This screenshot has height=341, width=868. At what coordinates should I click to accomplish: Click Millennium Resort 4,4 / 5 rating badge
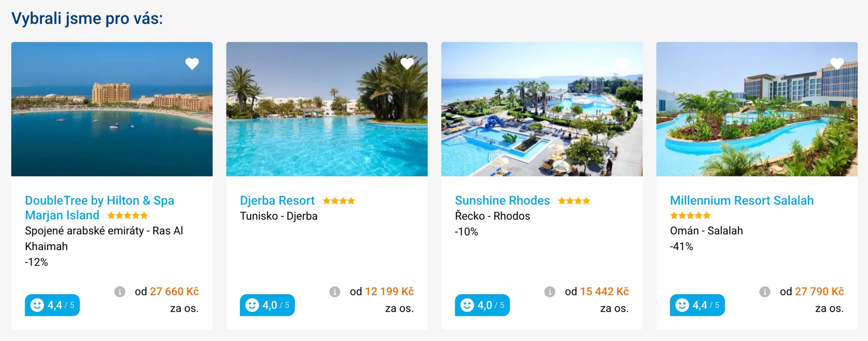coord(697,305)
